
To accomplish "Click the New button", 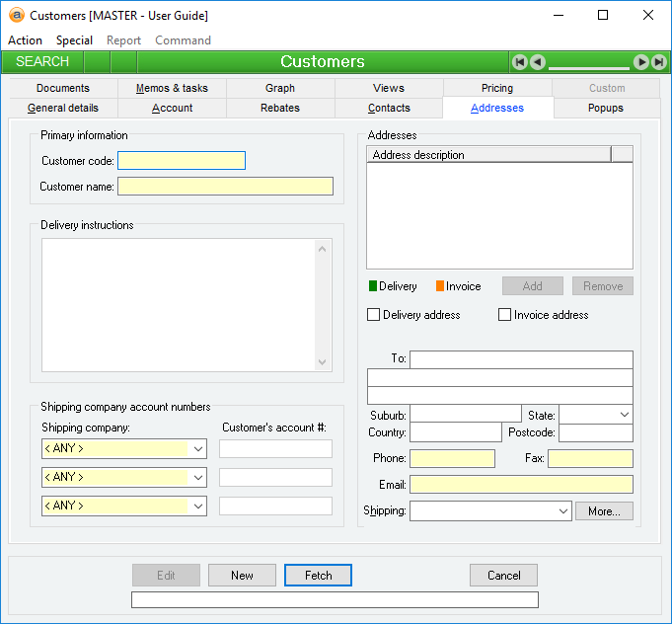I will point(242,576).
